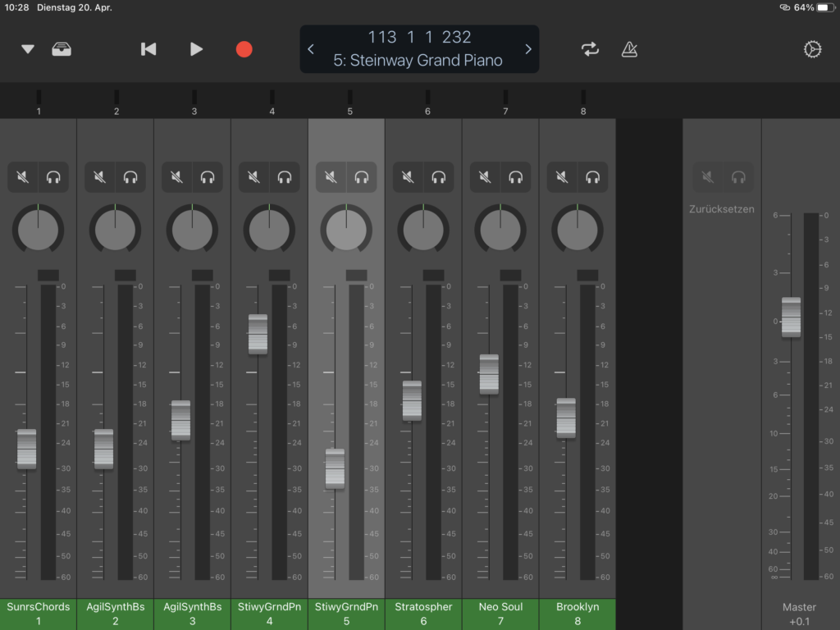Select the StiwyGrndPn track 4 label
The height and width of the screenshot is (630, 840).
[x=270, y=614]
